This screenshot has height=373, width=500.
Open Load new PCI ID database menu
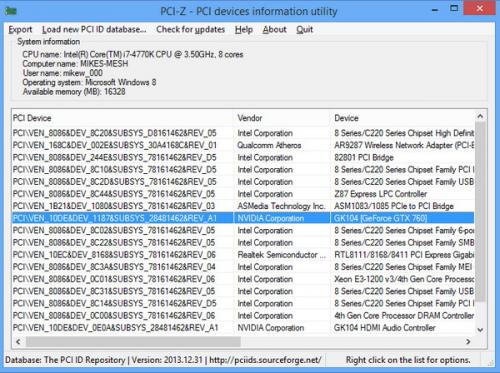94,30
